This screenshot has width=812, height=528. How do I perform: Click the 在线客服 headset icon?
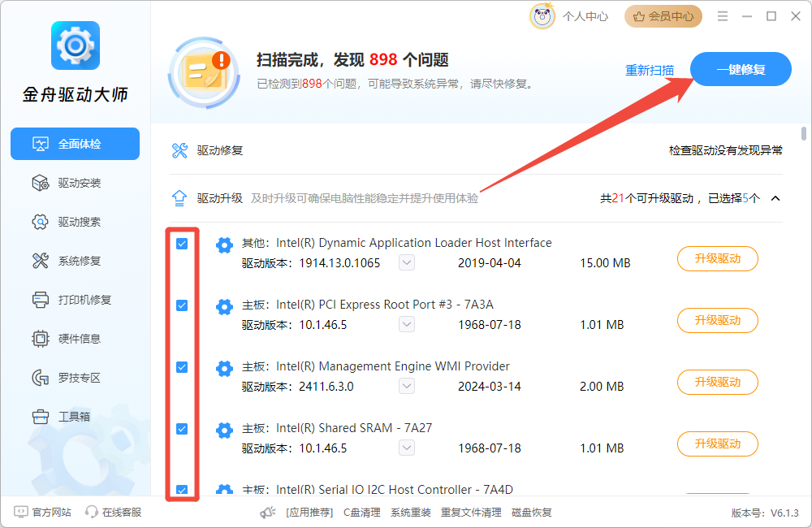tap(92, 513)
